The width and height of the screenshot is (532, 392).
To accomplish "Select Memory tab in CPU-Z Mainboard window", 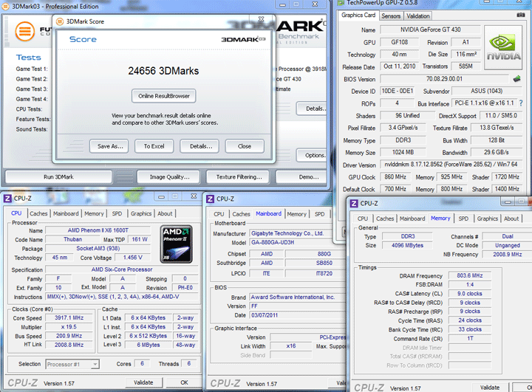I will click(296, 214).
